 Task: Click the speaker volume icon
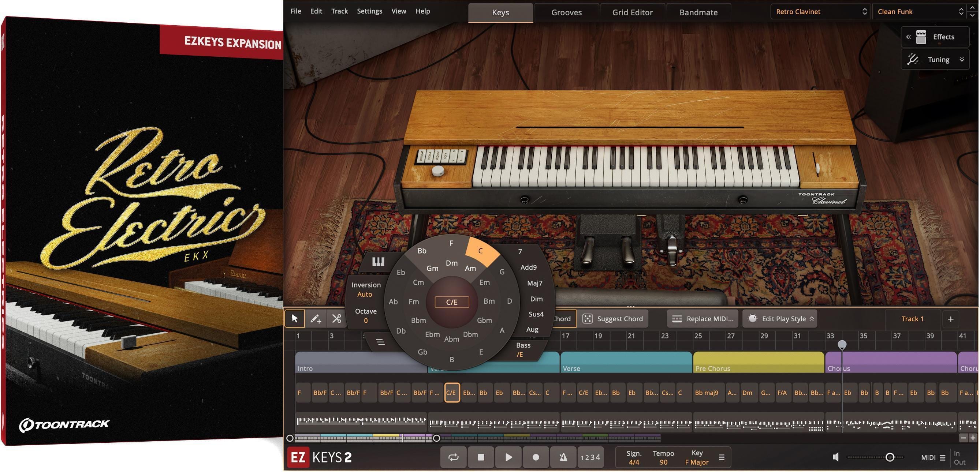pyautogui.click(x=835, y=457)
